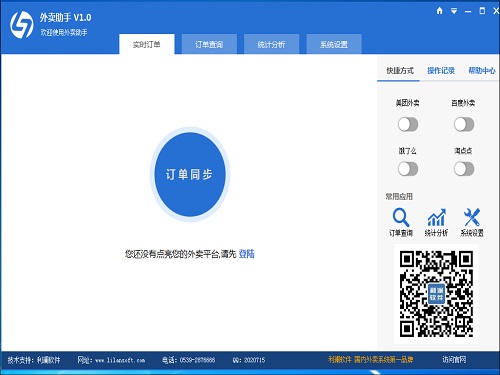Click the home icon in title bar

(440, 11)
